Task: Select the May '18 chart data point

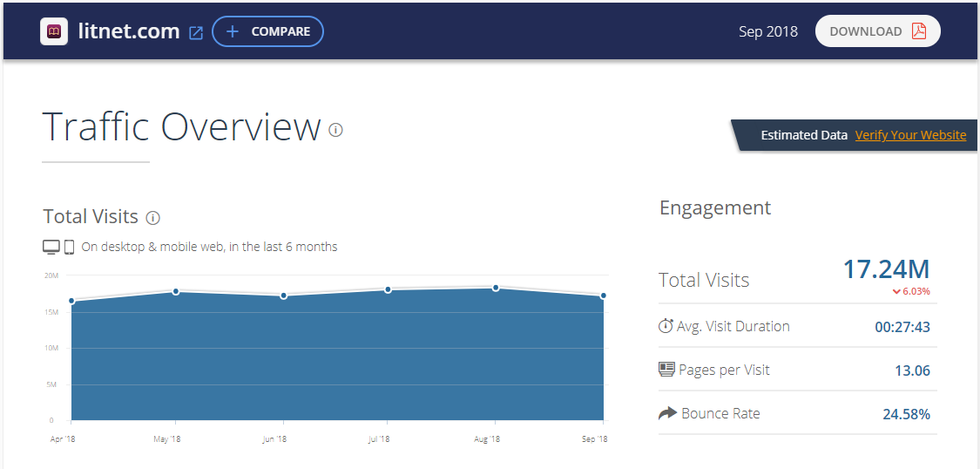Action: coord(176,291)
